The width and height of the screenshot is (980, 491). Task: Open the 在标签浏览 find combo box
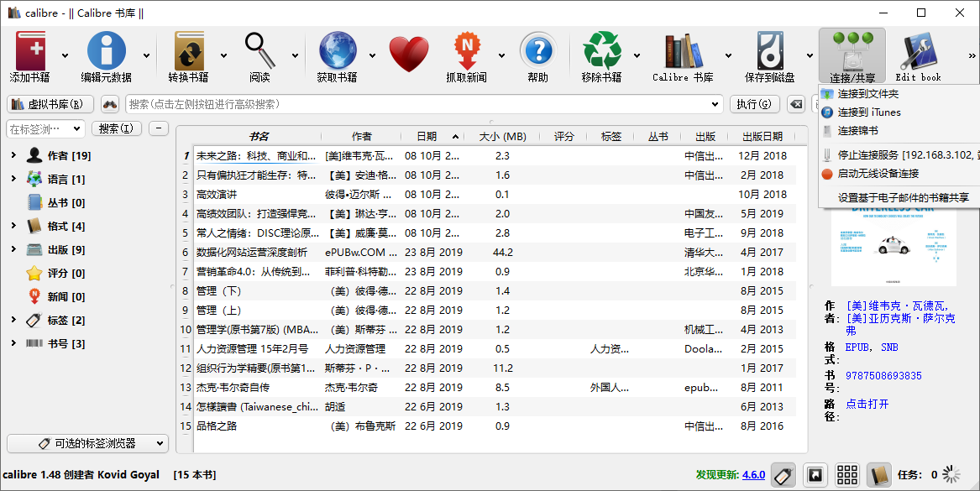click(x=45, y=128)
